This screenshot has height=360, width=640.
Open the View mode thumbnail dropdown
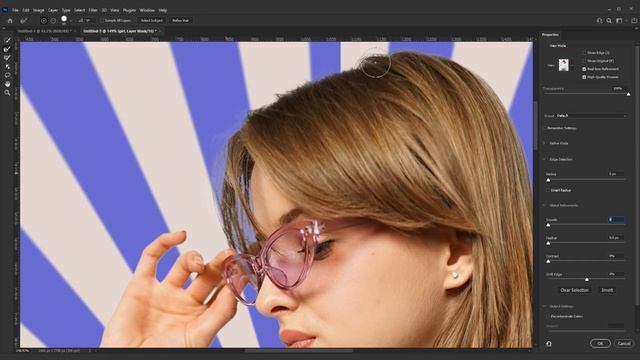point(565,65)
